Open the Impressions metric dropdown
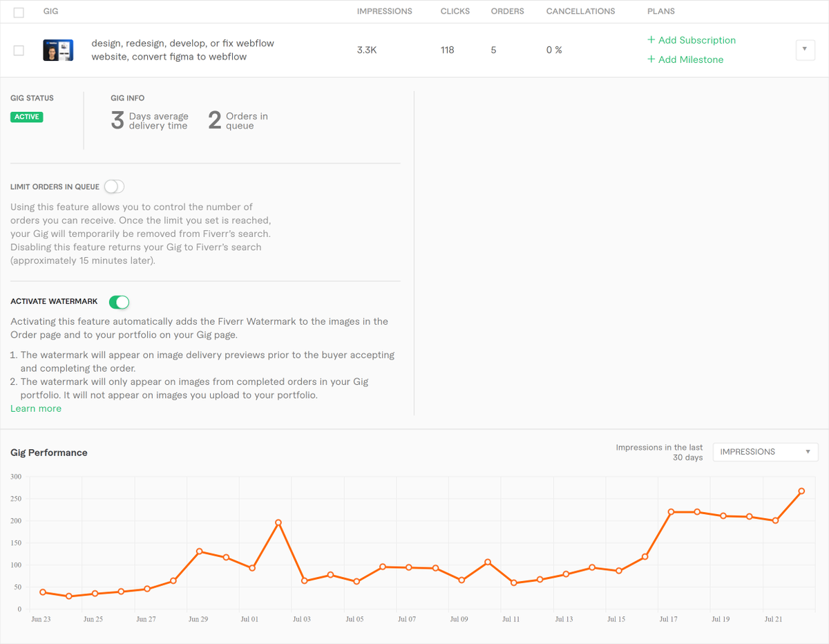This screenshot has height=644, width=829. pyautogui.click(x=765, y=452)
